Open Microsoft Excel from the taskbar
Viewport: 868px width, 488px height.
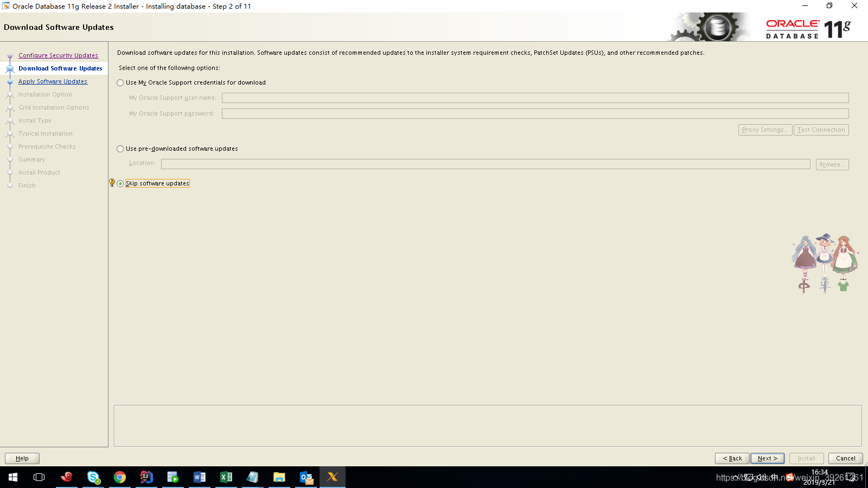click(226, 477)
